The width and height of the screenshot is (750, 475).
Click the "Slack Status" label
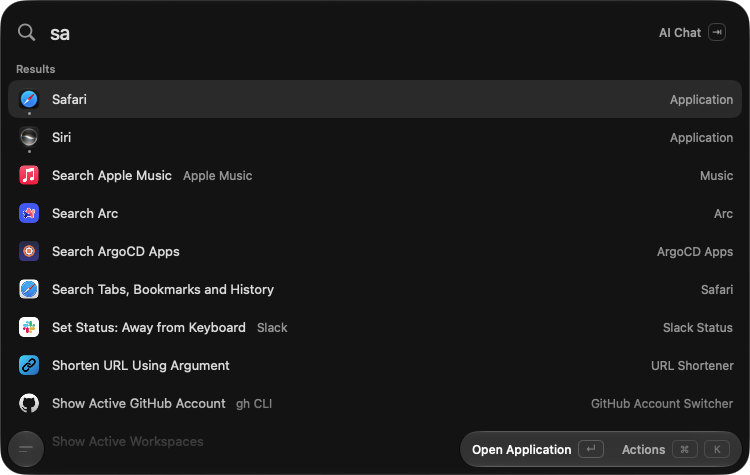point(698,328)
